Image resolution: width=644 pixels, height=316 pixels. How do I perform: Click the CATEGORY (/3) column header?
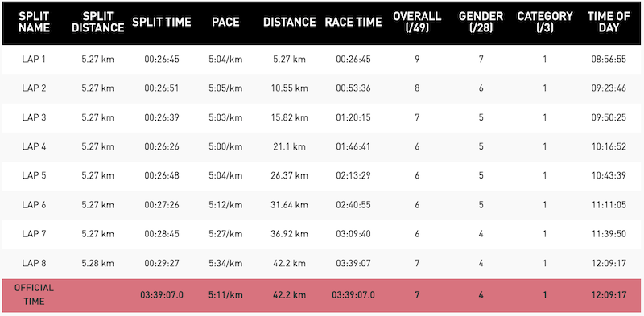545,23
